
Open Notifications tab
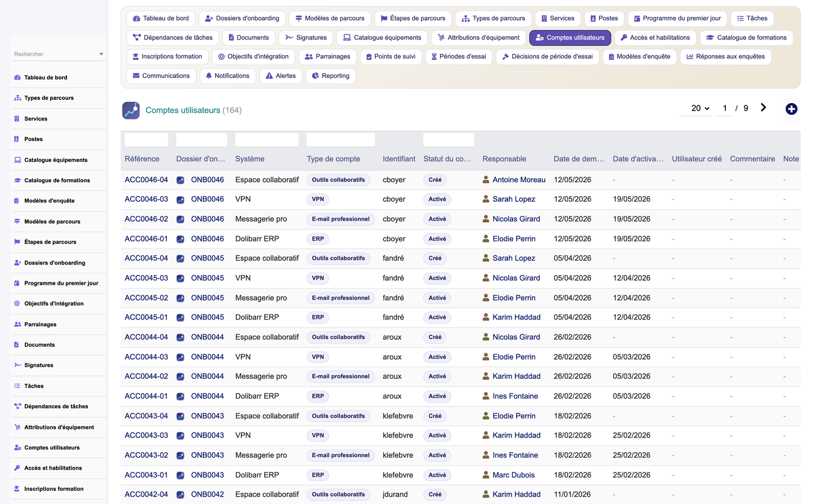coord(228,76)
